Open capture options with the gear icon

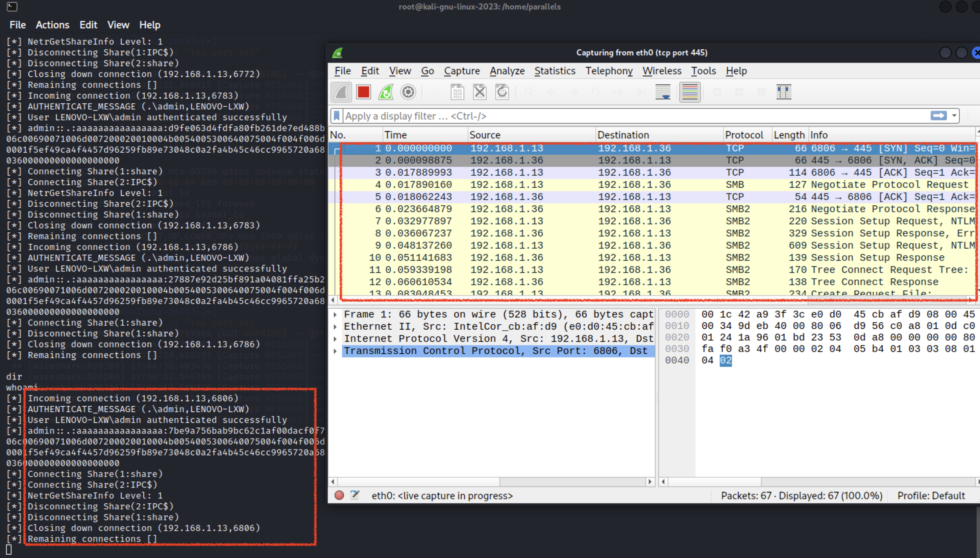click(408, 92)
